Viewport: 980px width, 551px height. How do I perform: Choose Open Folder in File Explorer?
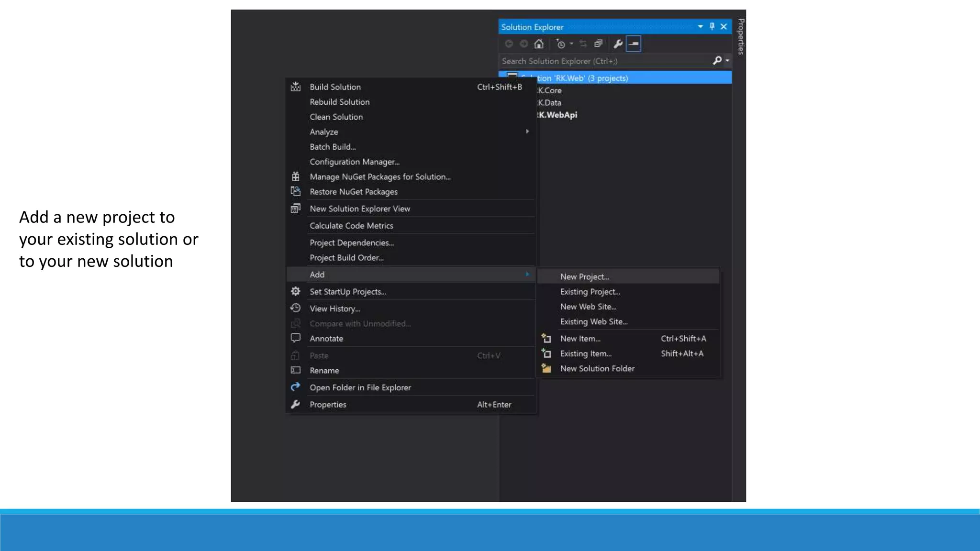[411, 387]
